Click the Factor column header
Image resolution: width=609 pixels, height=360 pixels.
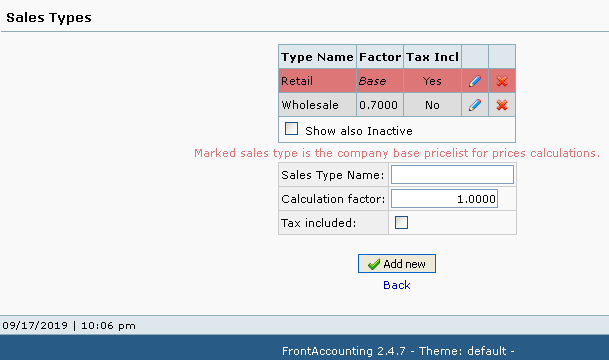click(x=380, y=57)
